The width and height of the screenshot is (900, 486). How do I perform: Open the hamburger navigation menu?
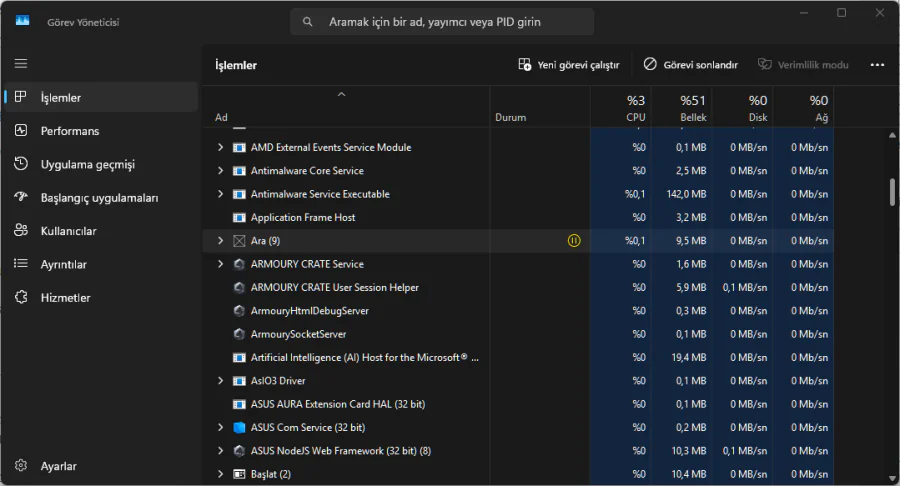[21, 64]
